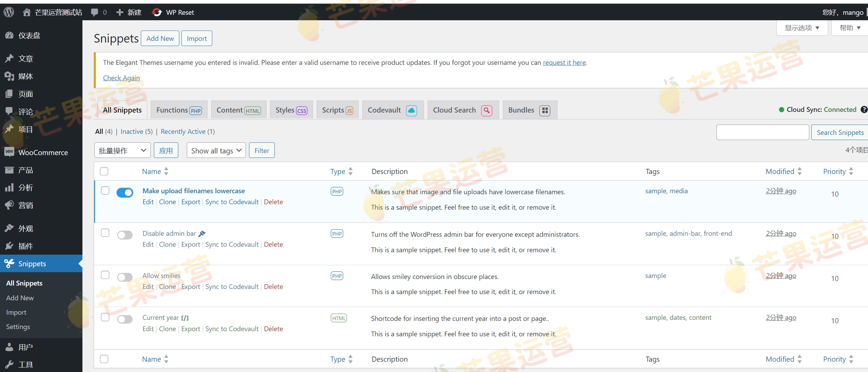Open the Show all tags dropdown

(x=216, y=150)
